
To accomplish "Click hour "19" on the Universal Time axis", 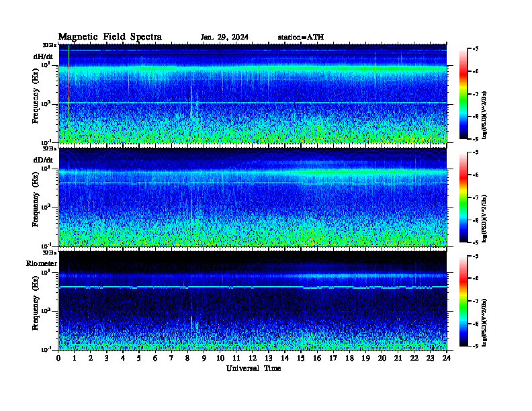I will (x=365, y=359).
